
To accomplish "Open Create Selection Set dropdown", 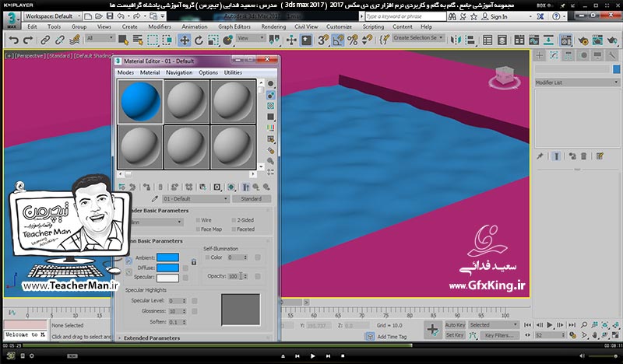I will 418,37.
